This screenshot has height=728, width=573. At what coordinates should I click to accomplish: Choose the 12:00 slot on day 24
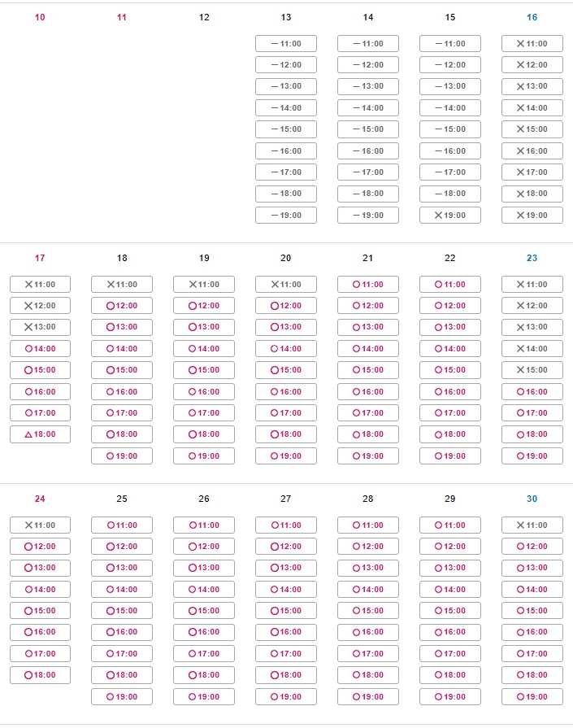(x=41, y=547)
